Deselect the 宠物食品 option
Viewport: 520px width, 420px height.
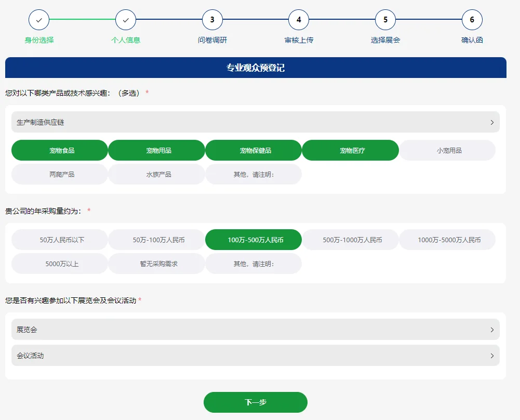pyautogui.click(x=59, y=150)
